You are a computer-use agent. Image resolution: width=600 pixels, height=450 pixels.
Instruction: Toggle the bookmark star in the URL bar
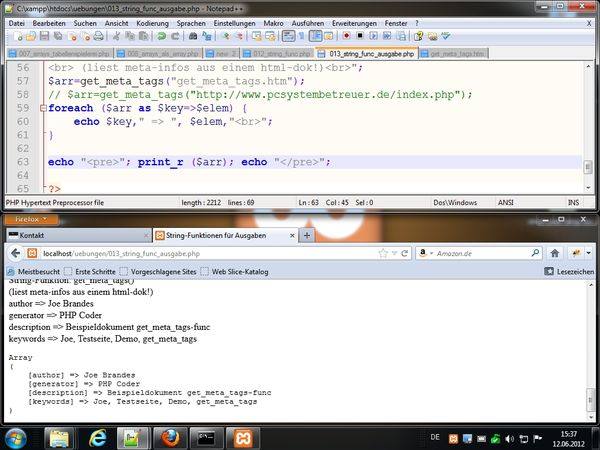(x=384, y=254)
